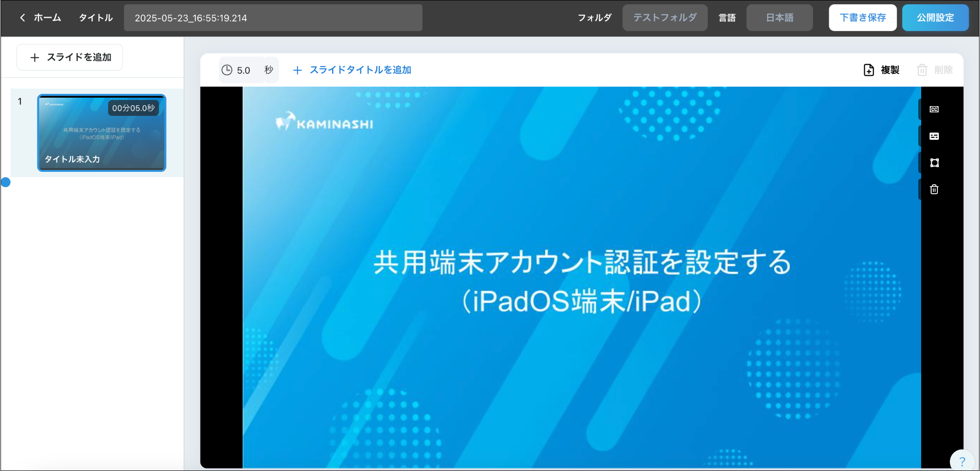The height and width of the screenshot is (471, 980).
Task: Click the 下書き保存 button
Action: 863,18
